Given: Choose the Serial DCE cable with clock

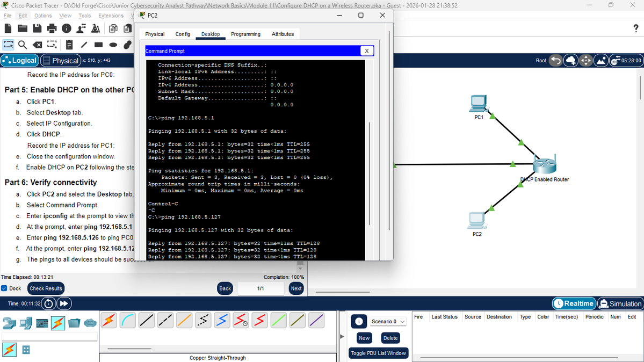Looking at the screenshot, I should (x=241, y=321).
